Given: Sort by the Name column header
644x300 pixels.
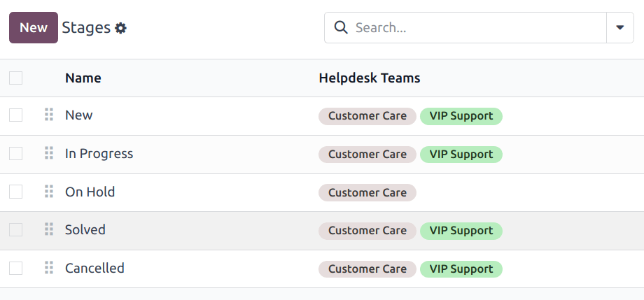Looking at the screenshot, I should pyautogui.click(x=83, y=78).
